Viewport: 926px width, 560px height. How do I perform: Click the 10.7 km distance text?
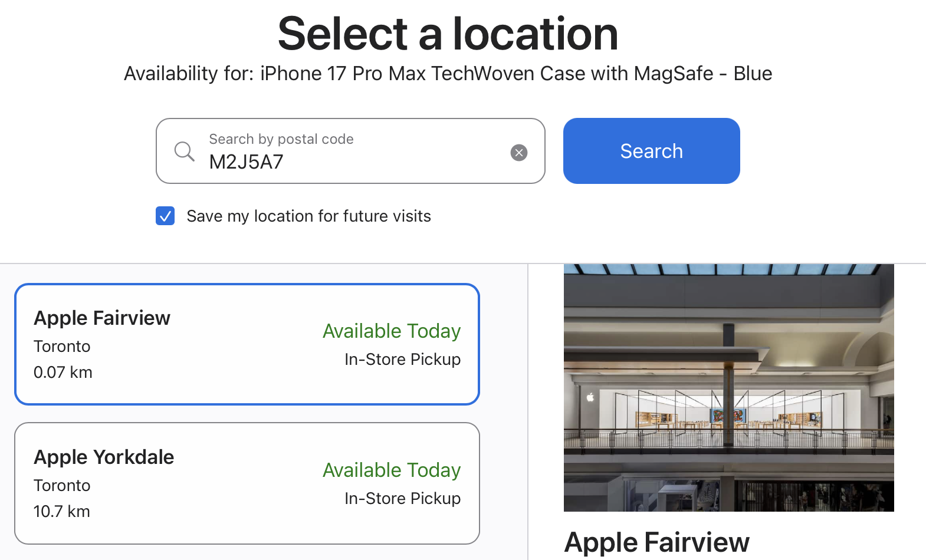[x=62, y=512]
